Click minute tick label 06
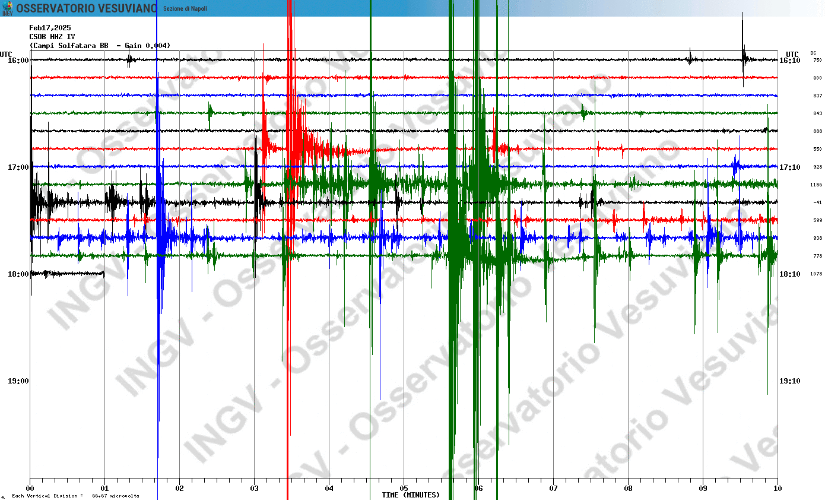825x504 pixels. coord(479,489)
